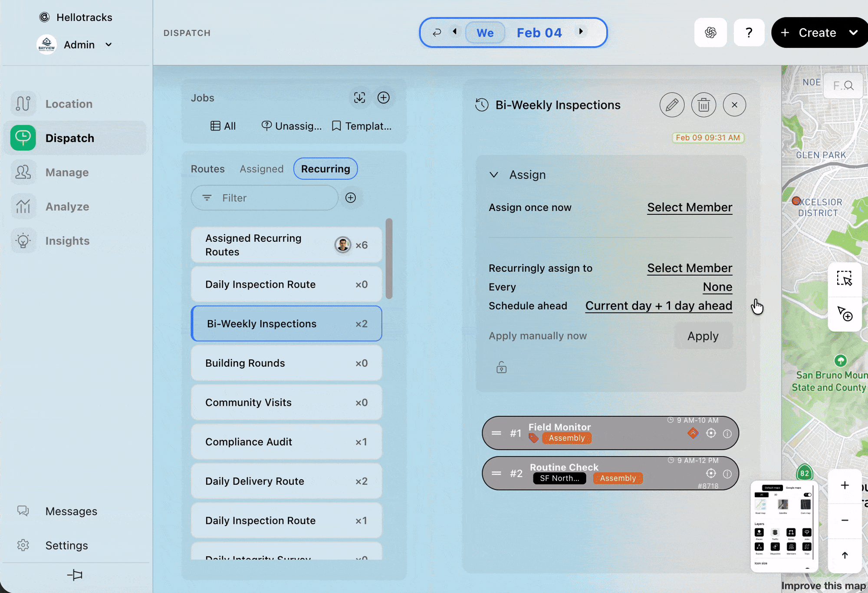Click the Apply button

click(703, 336)
